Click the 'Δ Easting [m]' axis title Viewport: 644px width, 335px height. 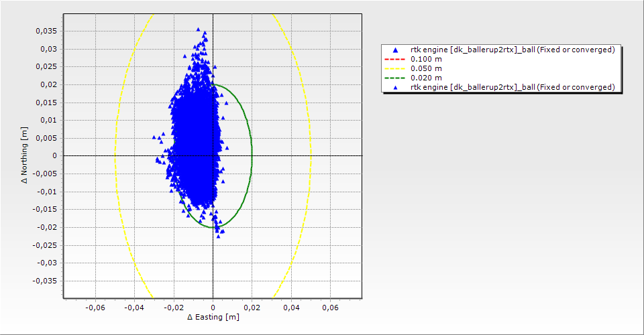(213, 317)
